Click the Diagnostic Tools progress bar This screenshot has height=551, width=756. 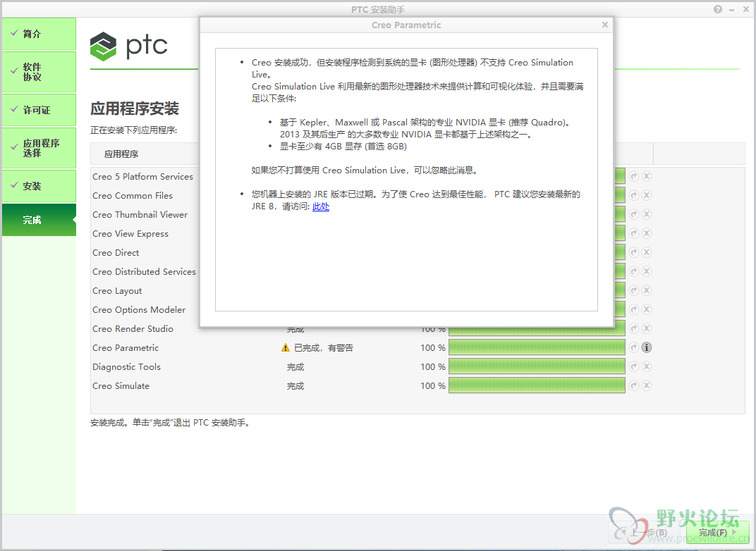(x=537, y=366)
